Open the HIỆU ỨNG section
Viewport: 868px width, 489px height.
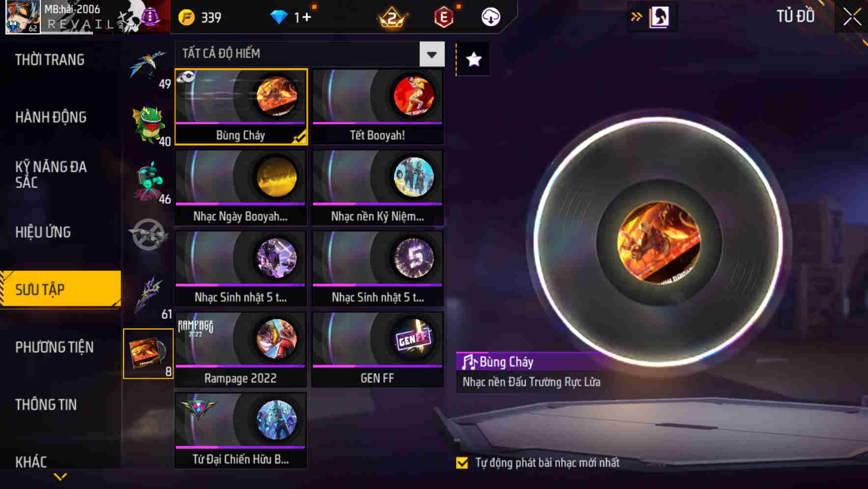pos(43,232)
